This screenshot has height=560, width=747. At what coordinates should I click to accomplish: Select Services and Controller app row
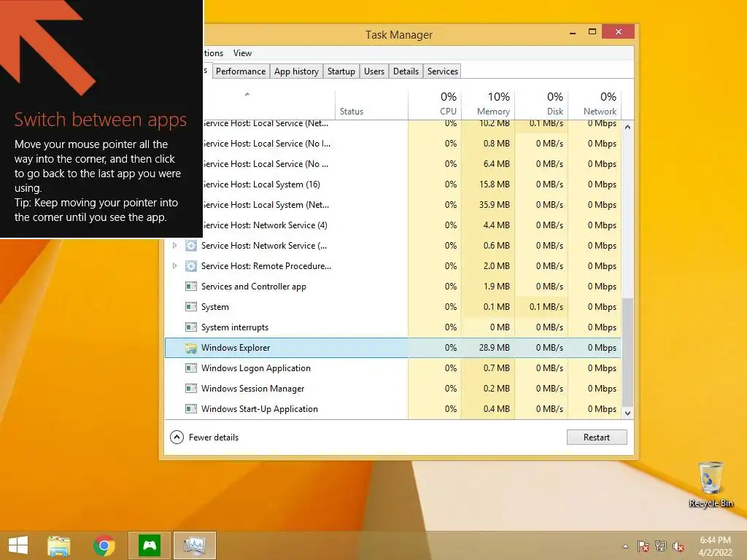coord(393,287)
